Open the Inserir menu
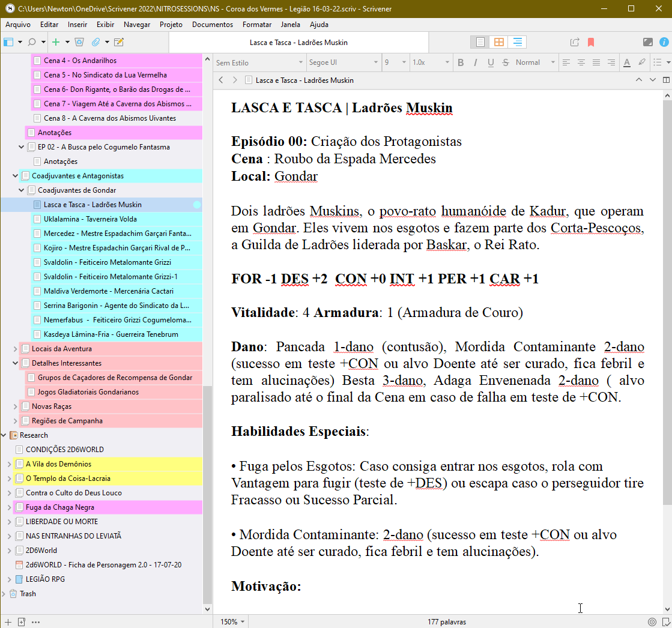The image size is (672, 628). tap(77, 25)
